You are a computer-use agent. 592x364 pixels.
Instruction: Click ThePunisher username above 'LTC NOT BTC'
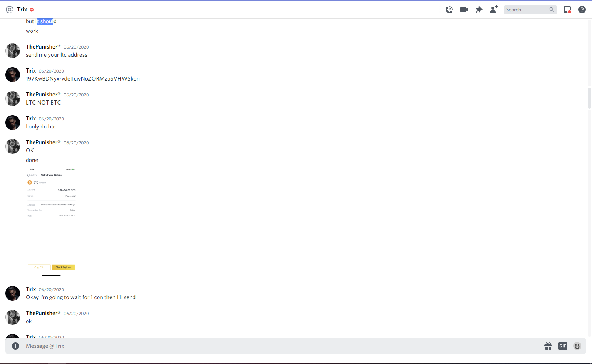click(43, 95)
